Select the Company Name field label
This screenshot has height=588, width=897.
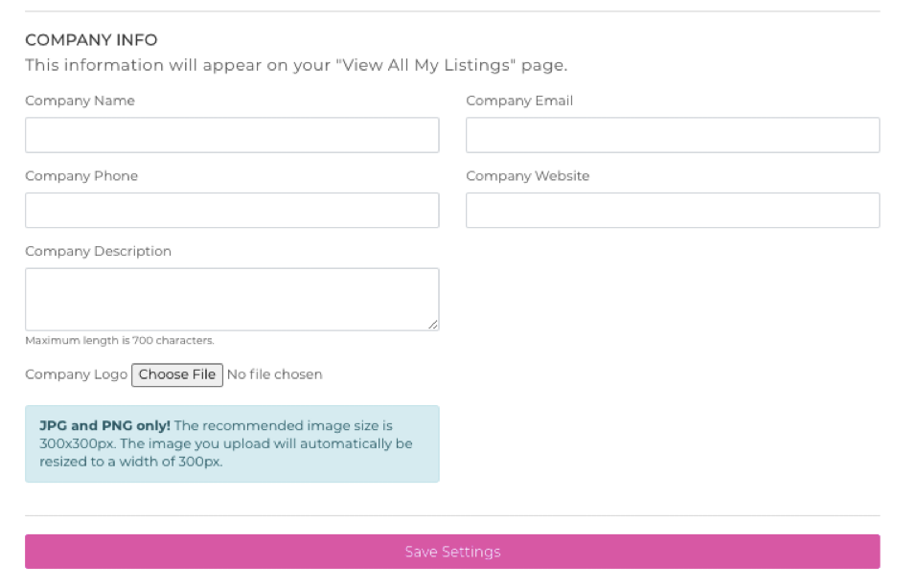click(x=80, y=101)
